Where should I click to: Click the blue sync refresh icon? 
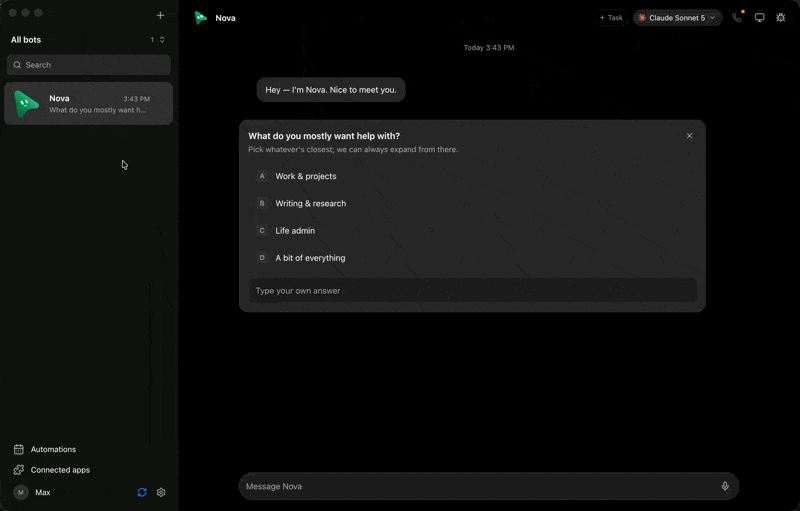coord(142,492)
